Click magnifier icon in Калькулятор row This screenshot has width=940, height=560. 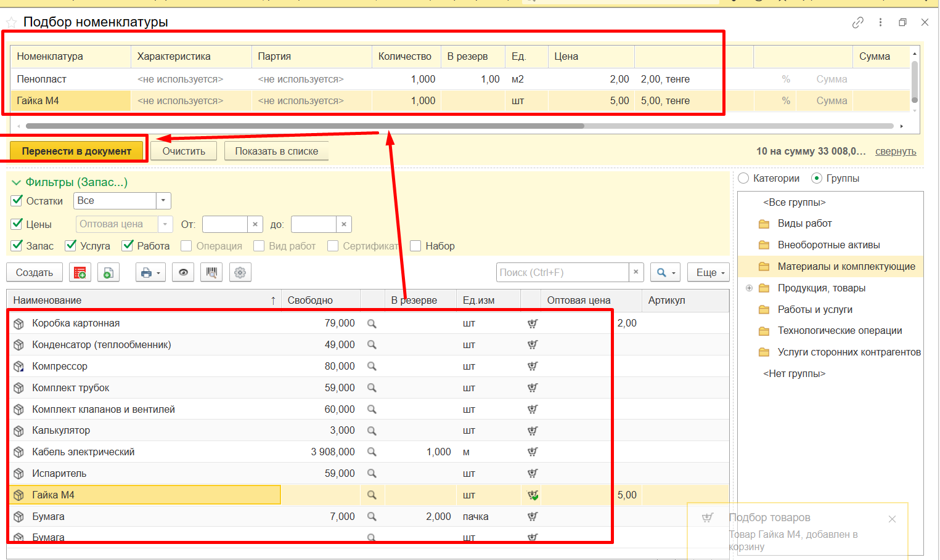[x=372, y=431]
